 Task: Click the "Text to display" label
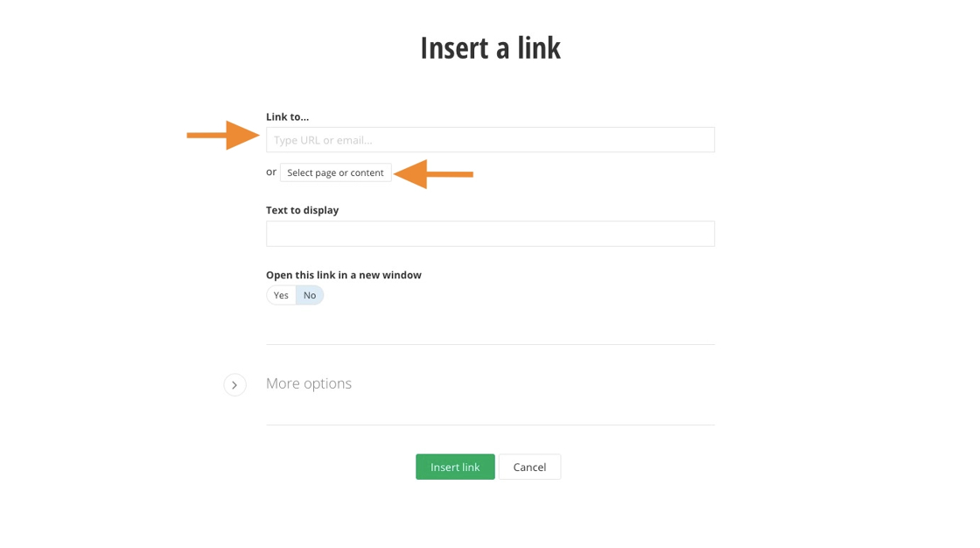click(302, 210)
